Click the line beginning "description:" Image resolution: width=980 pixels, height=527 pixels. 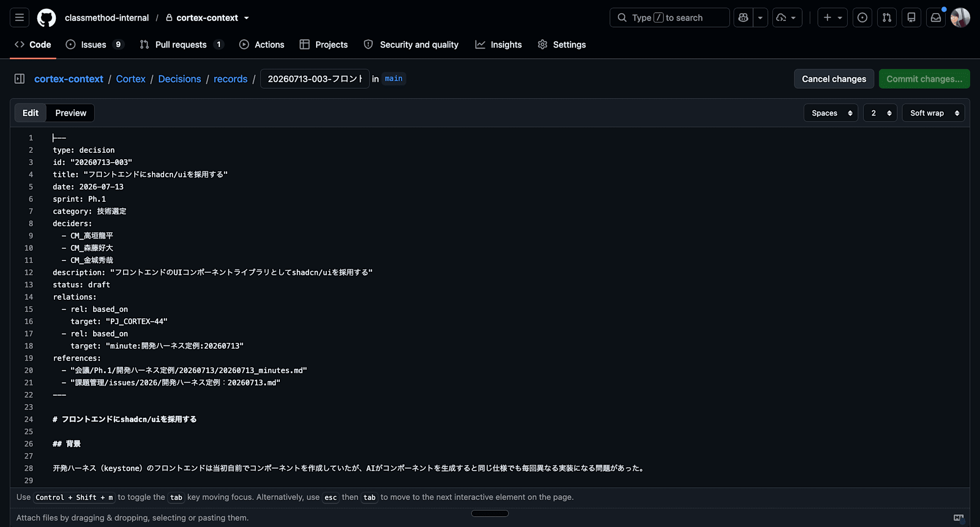coord(213,272)
